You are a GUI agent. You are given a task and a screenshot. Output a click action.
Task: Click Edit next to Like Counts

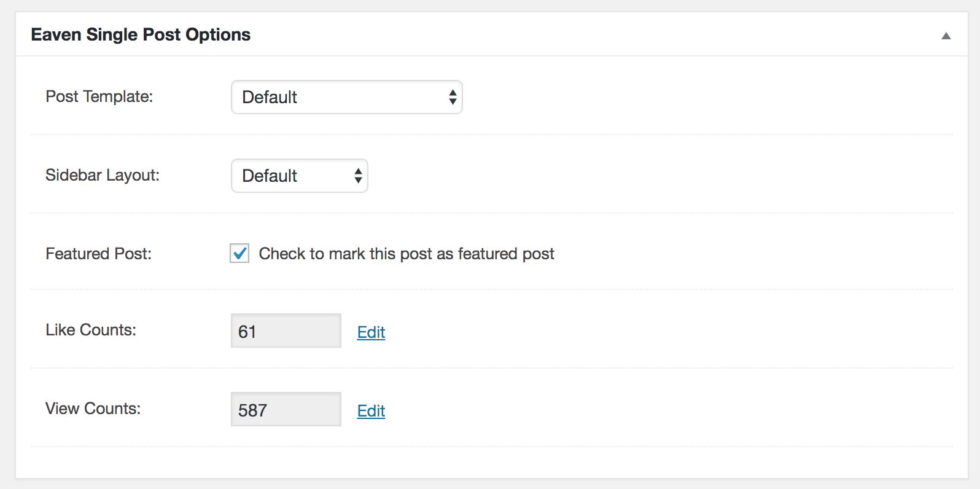[370, 332]
